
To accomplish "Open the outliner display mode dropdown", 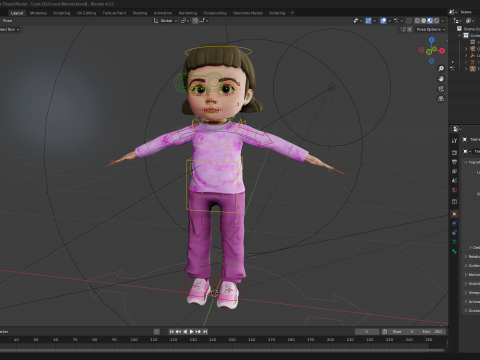I will coord(458,21).
